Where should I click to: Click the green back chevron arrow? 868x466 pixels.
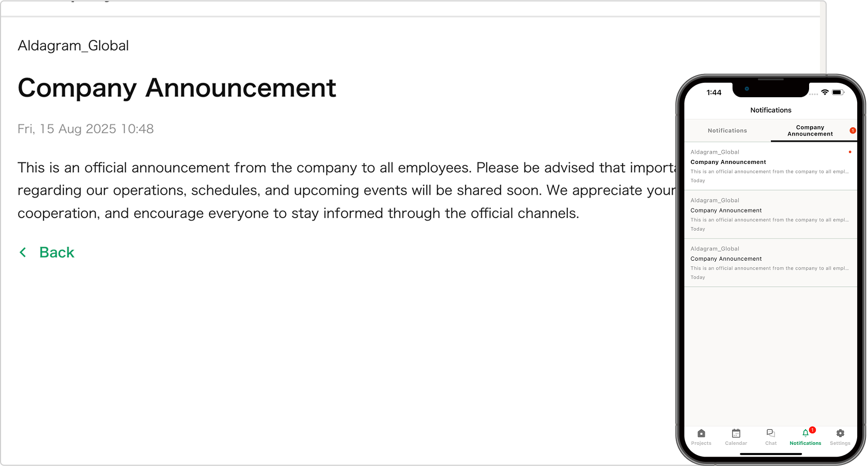pyautogui.click(x=23, y=252)
